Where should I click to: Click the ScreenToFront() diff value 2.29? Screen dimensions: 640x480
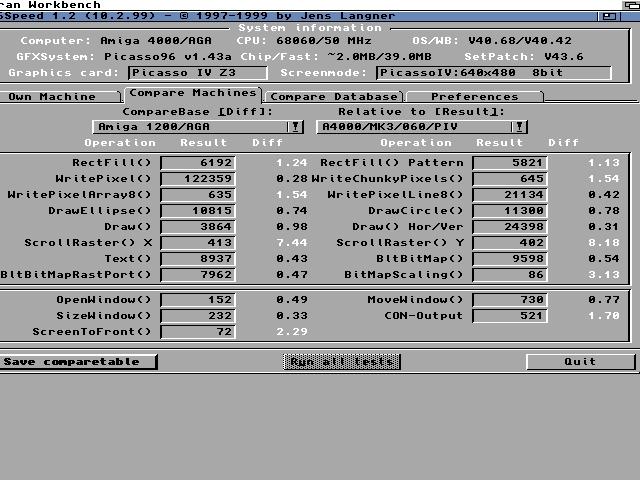pyautogui.click(x=292, y=332)
